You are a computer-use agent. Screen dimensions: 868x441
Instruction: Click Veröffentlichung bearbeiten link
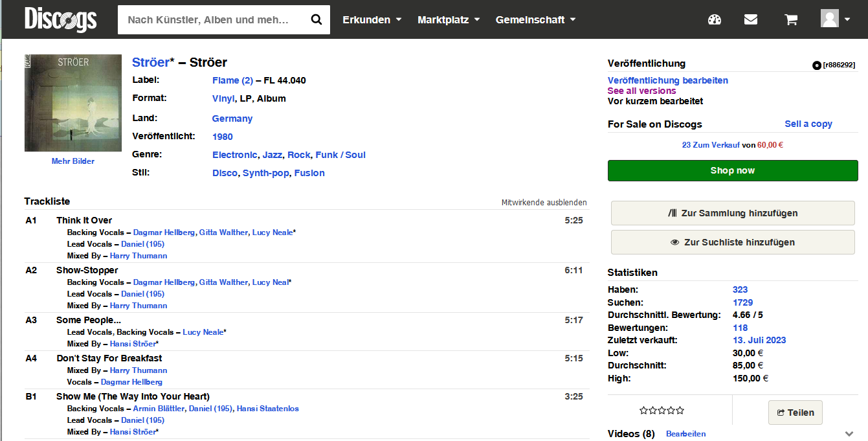(668, 80)
